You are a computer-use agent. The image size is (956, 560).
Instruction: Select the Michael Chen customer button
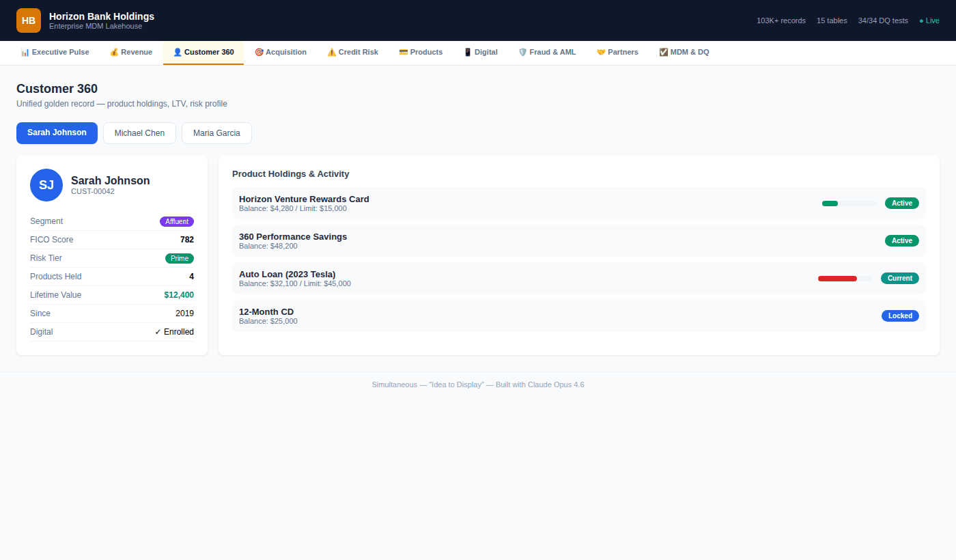pyautogui.click(x=139, y=133)
